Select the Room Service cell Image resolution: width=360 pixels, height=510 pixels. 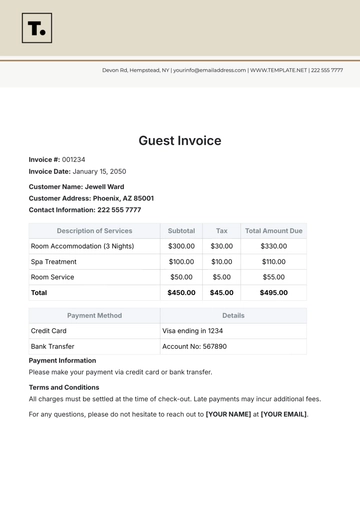point(94,277)
